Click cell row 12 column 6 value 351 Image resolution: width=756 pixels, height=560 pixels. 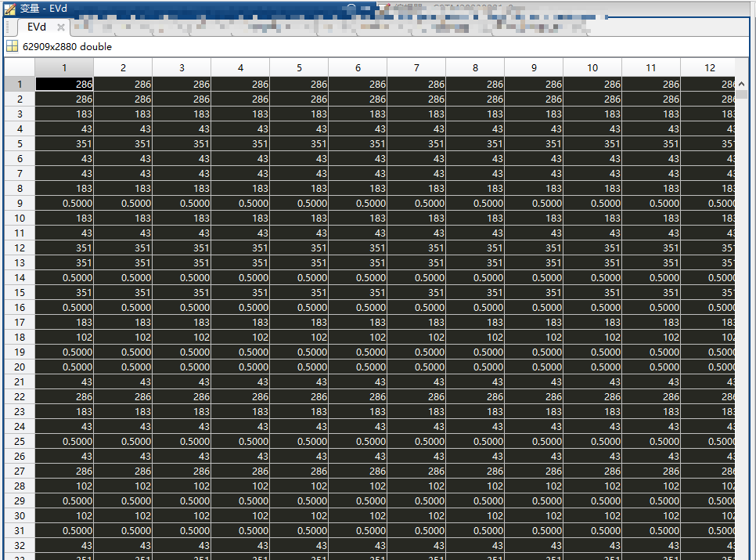pyautogui.click(x=358, y=248)
